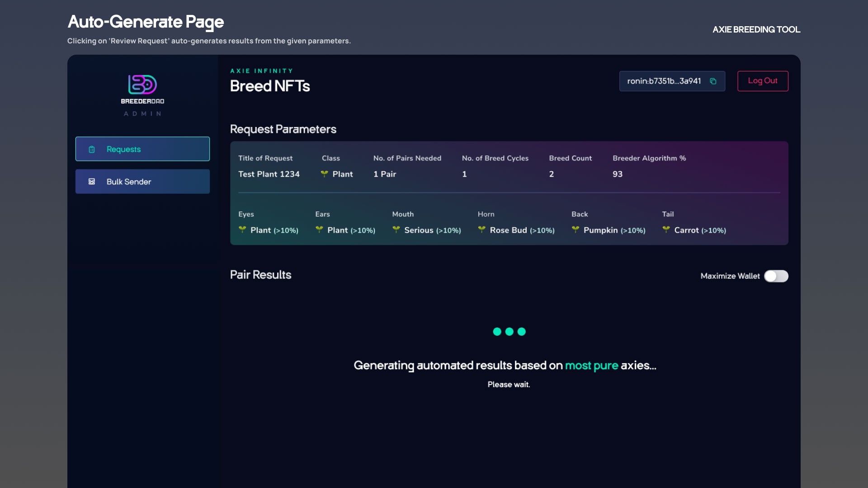This screenshot has height=488, width=868.
Task: Click the Eyes 'Plant (>10%)' value
Action: 274,230
